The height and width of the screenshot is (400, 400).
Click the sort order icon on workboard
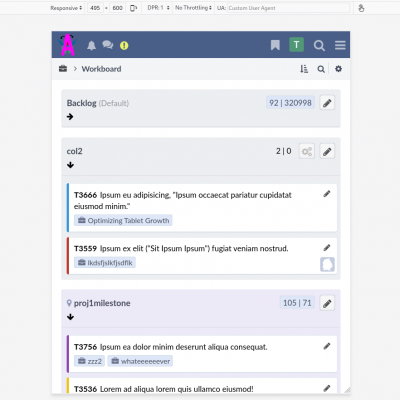(304, 69)
